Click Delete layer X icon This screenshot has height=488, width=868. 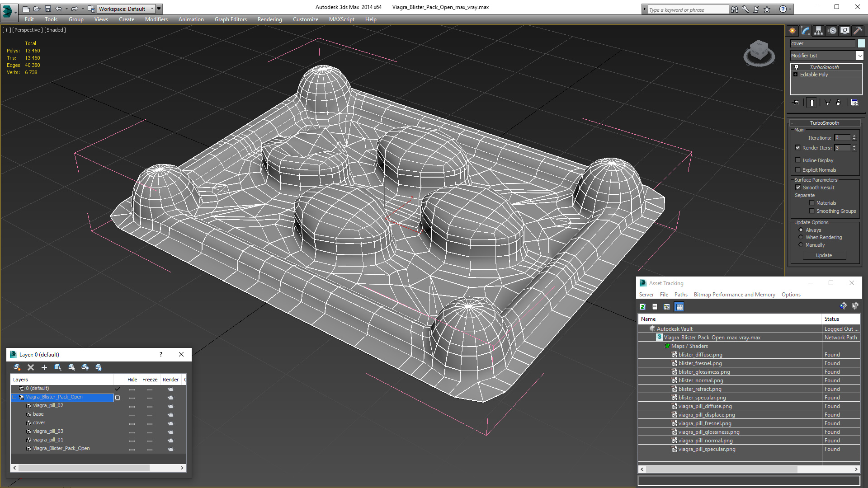pyautogui.click(x=31, y=367)
